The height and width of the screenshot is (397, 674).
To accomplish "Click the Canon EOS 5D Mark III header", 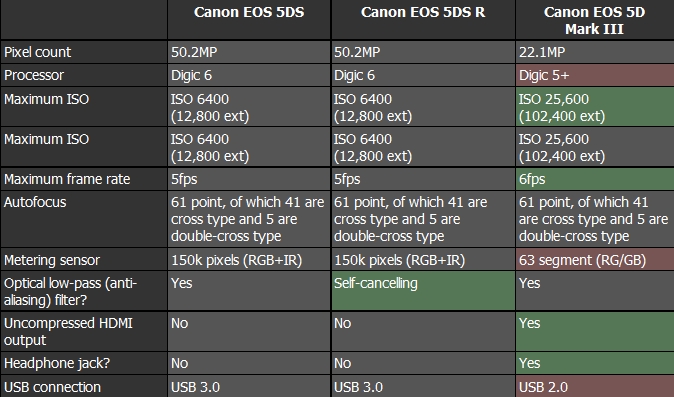I will pos(595,19).
